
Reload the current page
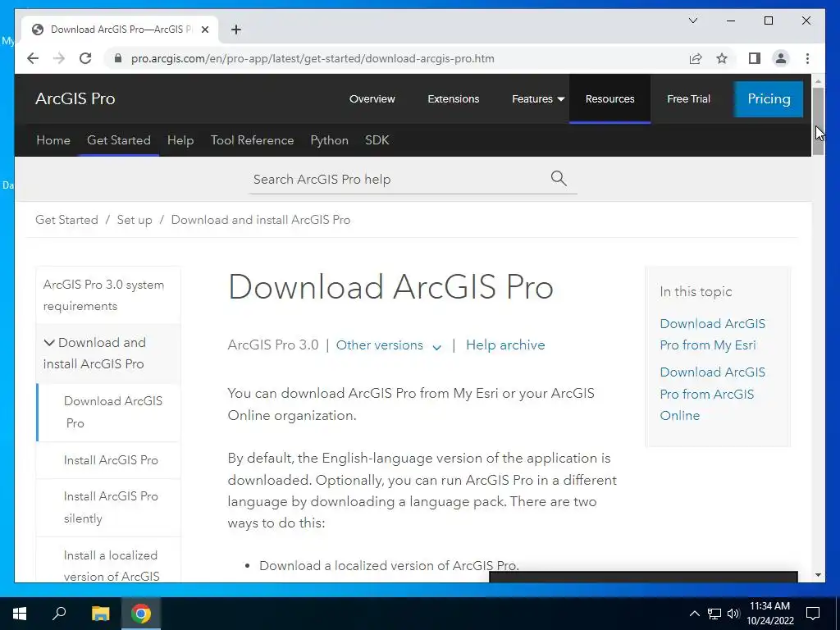pyautogui.click(x=85, y=58)
